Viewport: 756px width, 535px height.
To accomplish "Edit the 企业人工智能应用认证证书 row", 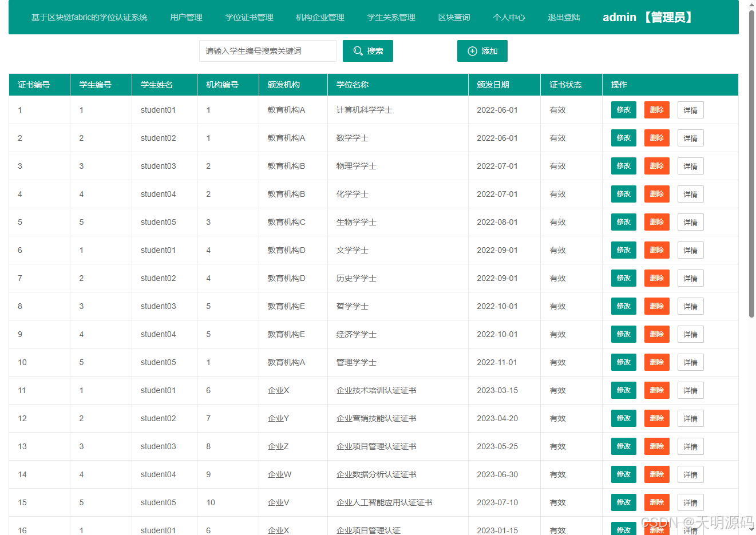I will (x=624, y=502).
